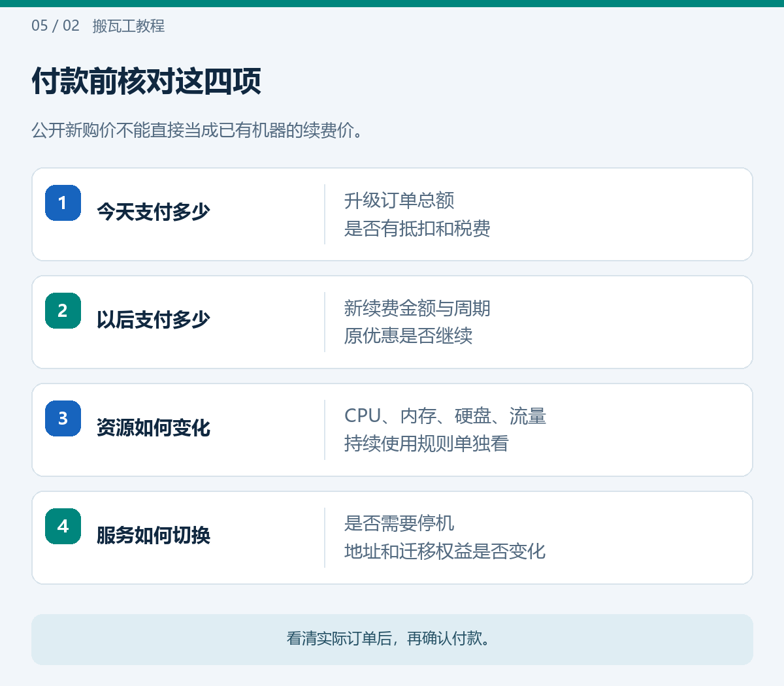
Task: Select the heading 今天支付多少
Action: pyautogui.click(x=154, y=212)
